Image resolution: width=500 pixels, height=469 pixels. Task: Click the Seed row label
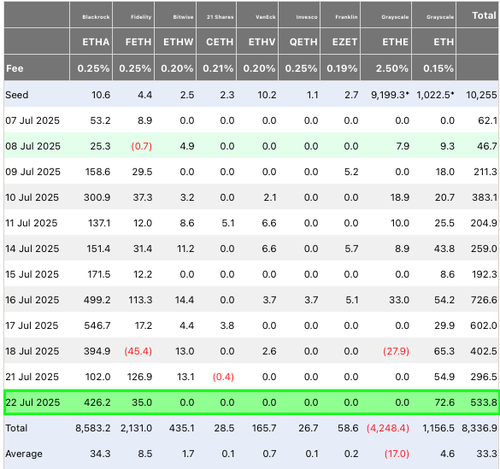click(x=17, y=95)
